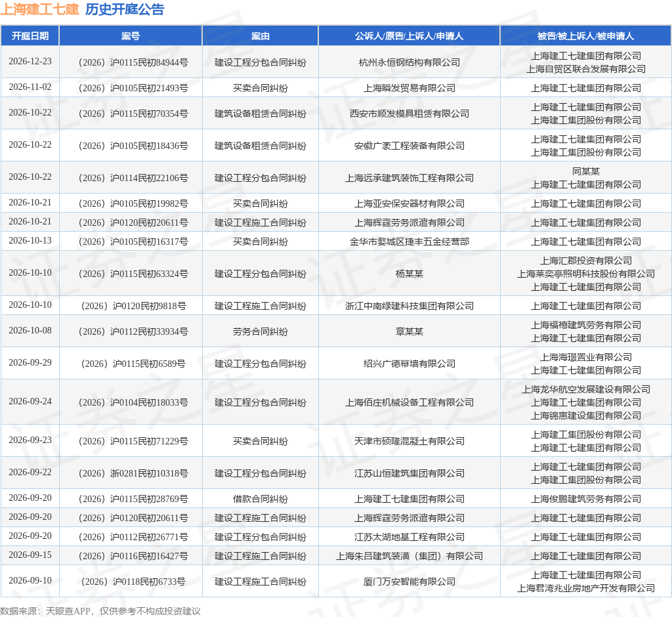Click 被告/被上诉人/被申请人 column header
672x617 pixels.
[586, 36]
